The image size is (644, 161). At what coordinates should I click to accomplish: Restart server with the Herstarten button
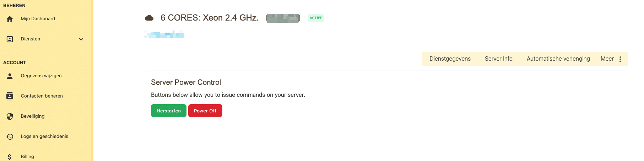[169, 111]
